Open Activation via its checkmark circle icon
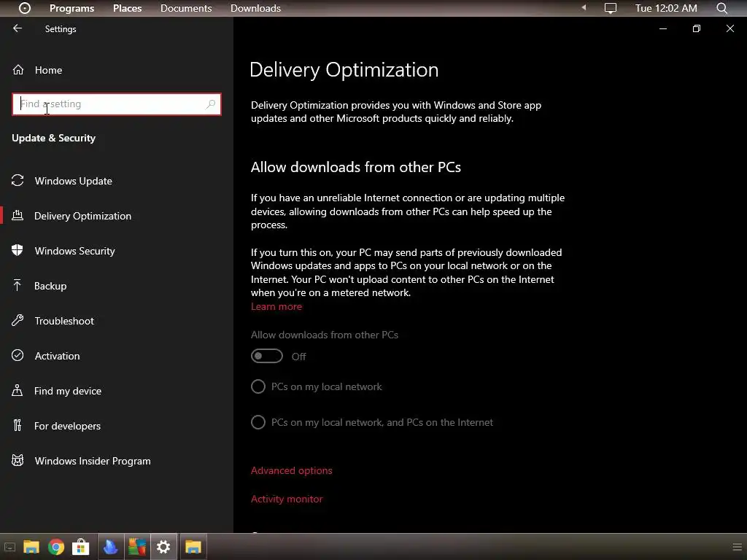The height and width of the screenshot is (560, 747). [18, 356]
